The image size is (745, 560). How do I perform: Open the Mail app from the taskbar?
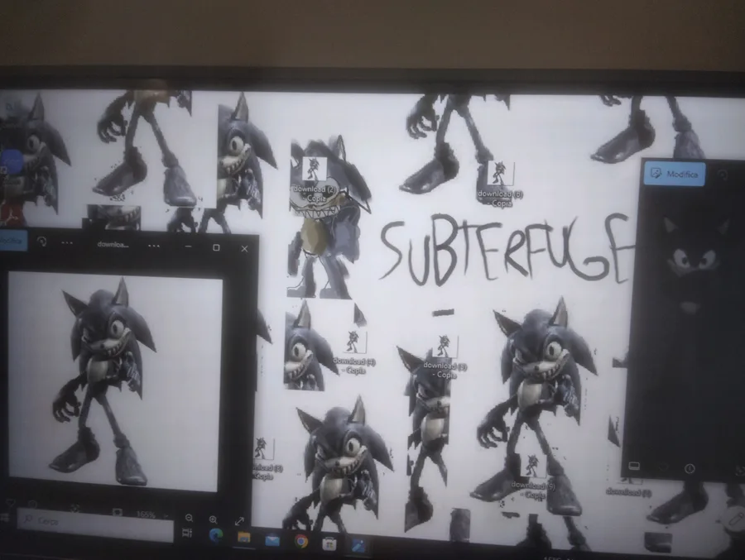click(x=272, y=540)
